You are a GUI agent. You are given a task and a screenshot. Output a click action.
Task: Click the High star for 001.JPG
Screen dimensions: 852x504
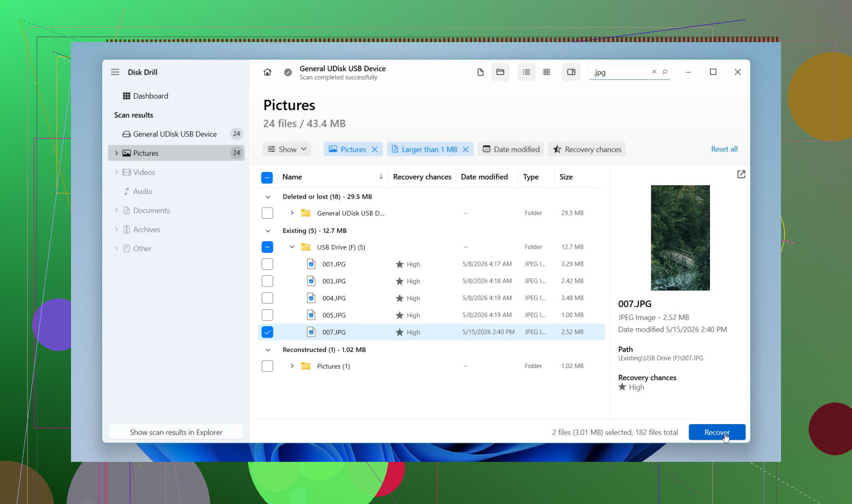[399, 264]
